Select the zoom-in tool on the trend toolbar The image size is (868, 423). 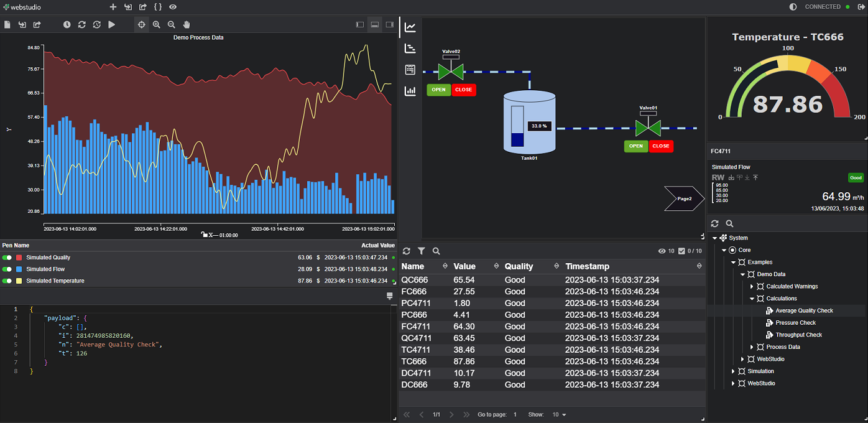point(156,25)
